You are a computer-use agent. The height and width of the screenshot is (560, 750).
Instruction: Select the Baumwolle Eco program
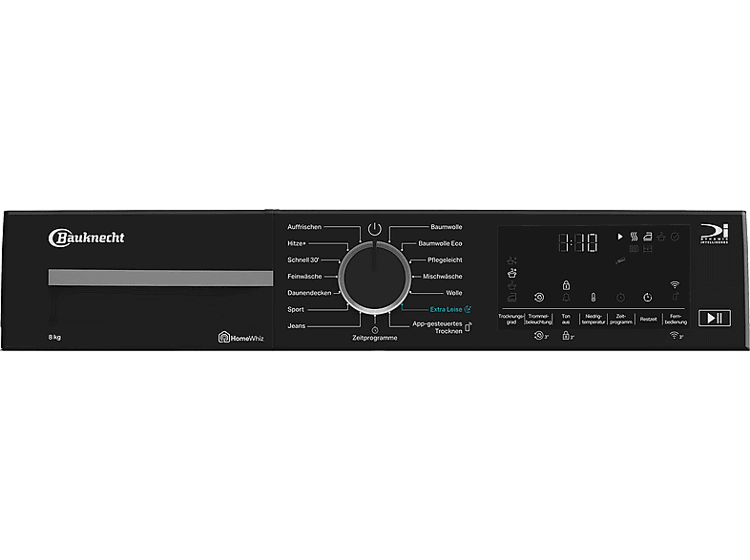pos(440,243)
